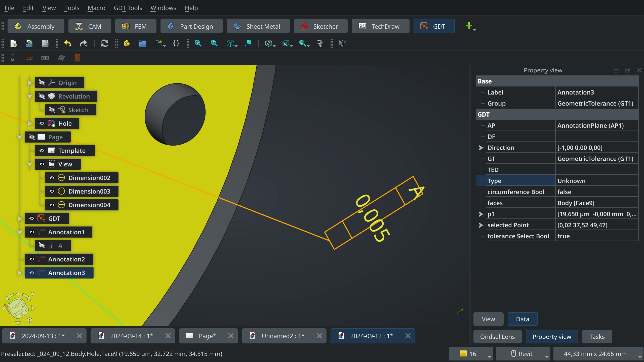Expand the GDT tree node
Screen dimensions: 644x362
coord(19,218)
